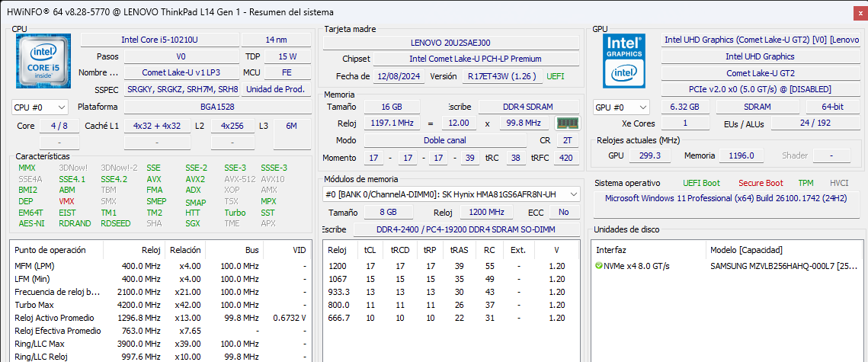Open the GPU #0 selector dropdown
The height and width of the screenshot is (362, 868).
click(622, 107)
